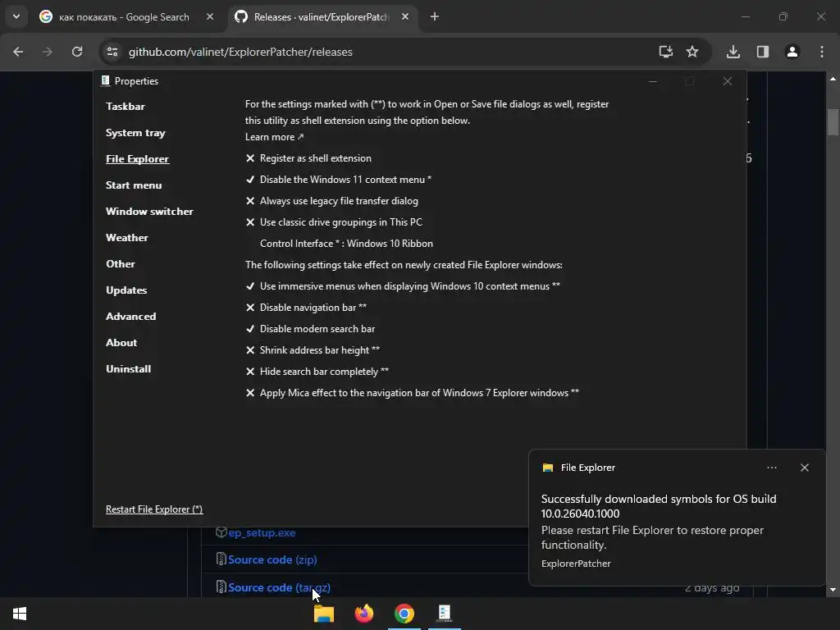
Task: Open the Updates section
Action: coord(126,290)
